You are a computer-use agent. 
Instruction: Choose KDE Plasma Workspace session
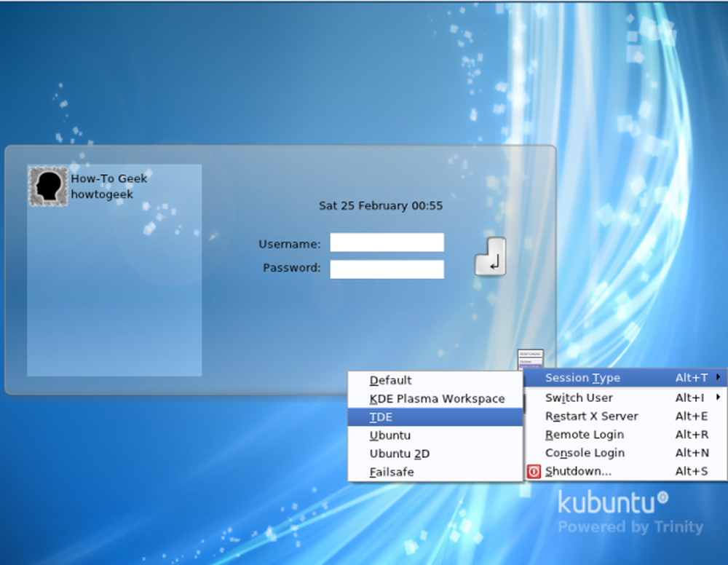[x=435, y=398]
